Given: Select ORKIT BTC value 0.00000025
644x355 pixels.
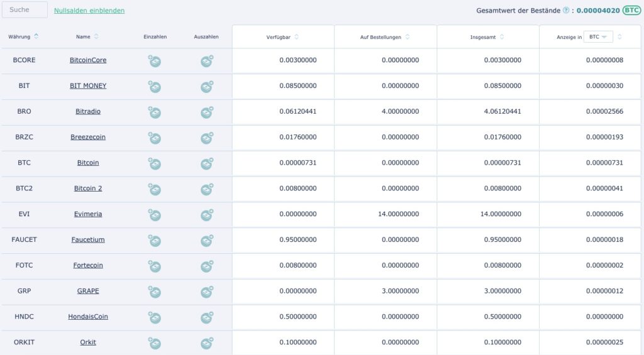Looking at the screenshot, I should [x=604, y=342].
